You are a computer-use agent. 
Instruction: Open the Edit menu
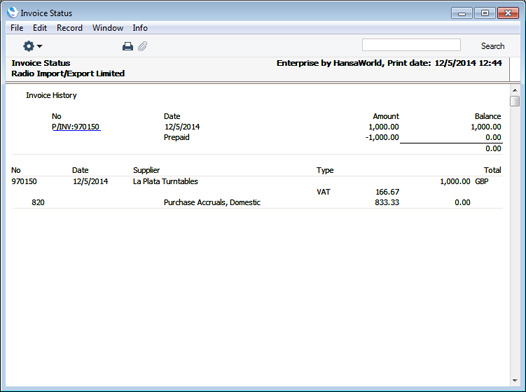coord(40,28)
